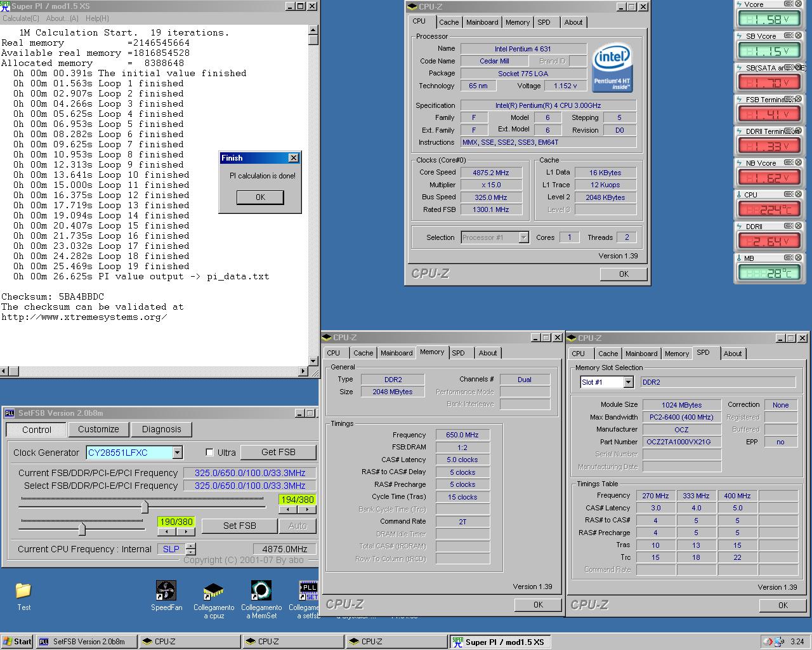Image resolution: width=812 pixels, height=650 pixels.
Task: Click the Super PI title bar icon
Action: tap(5, 6)
